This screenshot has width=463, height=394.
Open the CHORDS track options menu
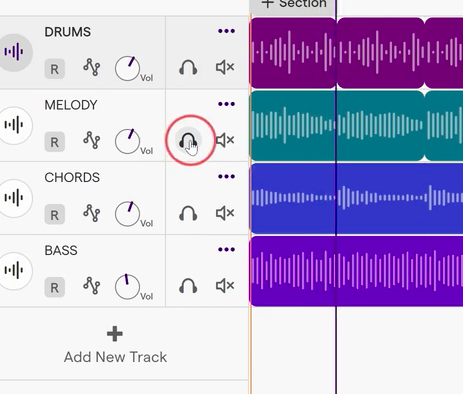(x=226, y=177)
